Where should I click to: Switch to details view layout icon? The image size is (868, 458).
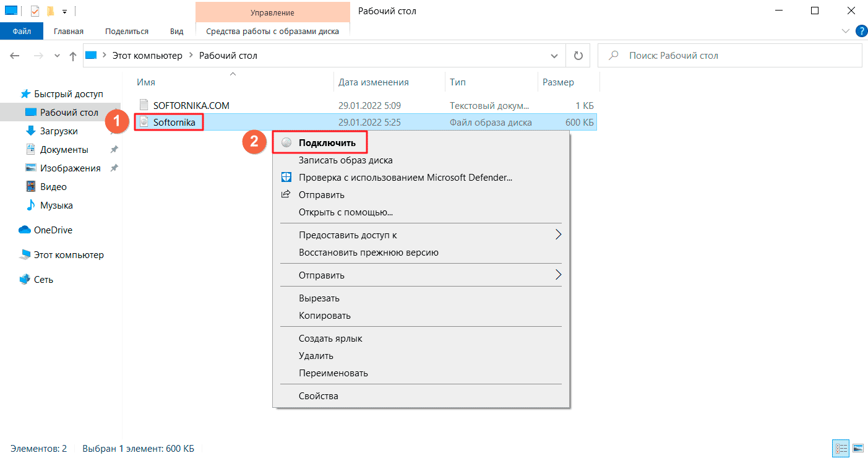click(841, 448)
